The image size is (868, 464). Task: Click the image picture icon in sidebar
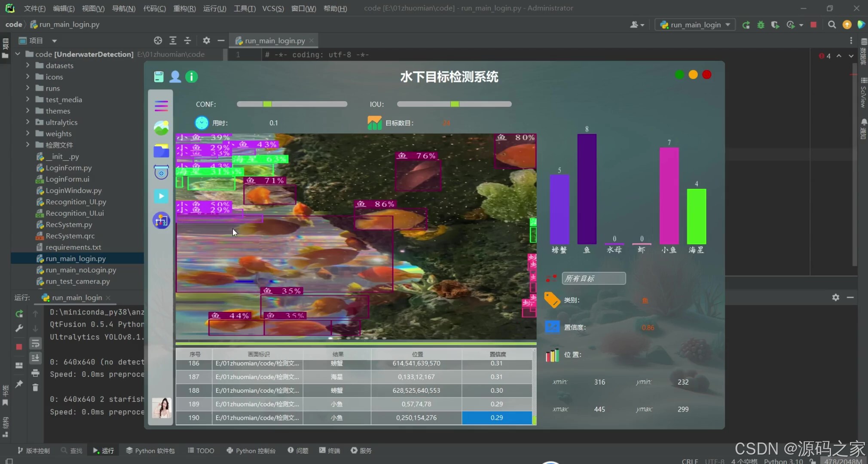[161, 128]
